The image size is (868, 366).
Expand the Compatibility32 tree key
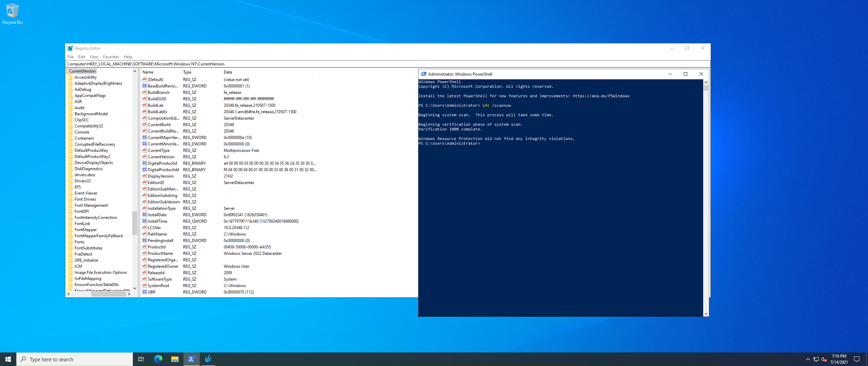point(67,126)
